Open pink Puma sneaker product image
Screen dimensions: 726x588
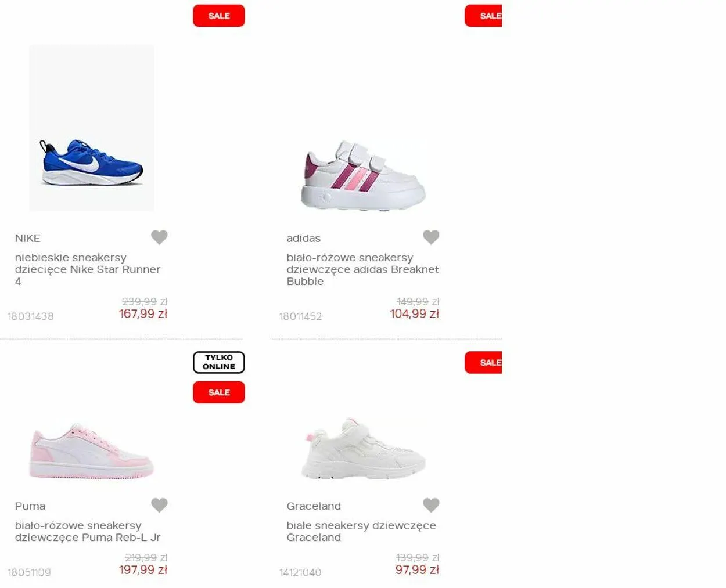tap(91, 452)
